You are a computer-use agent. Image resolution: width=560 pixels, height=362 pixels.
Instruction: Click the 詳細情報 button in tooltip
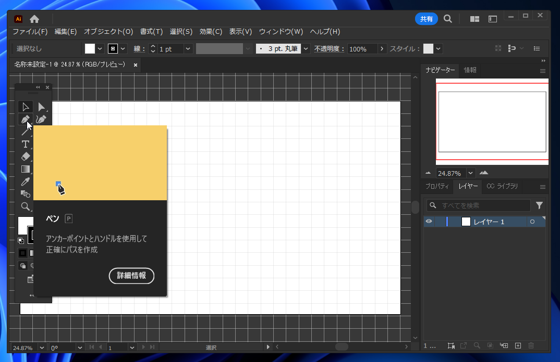pos(131,276)
